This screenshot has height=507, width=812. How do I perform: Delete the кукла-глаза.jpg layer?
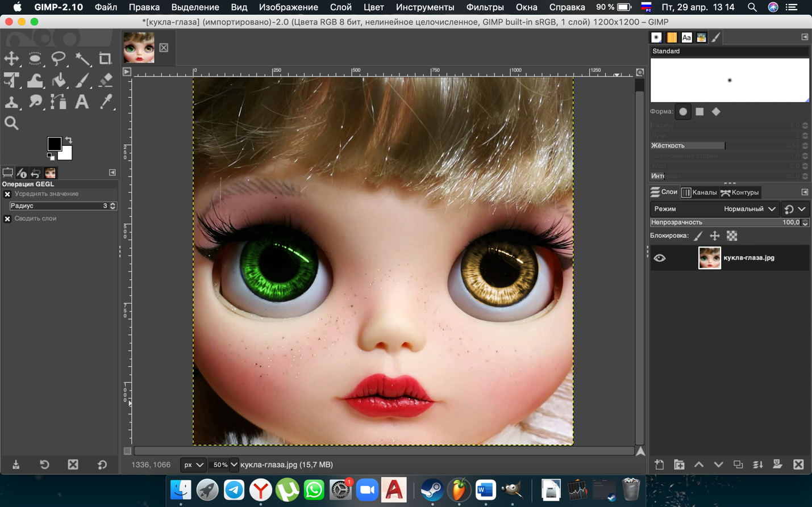pyautogui.click(x=798, y=464)
